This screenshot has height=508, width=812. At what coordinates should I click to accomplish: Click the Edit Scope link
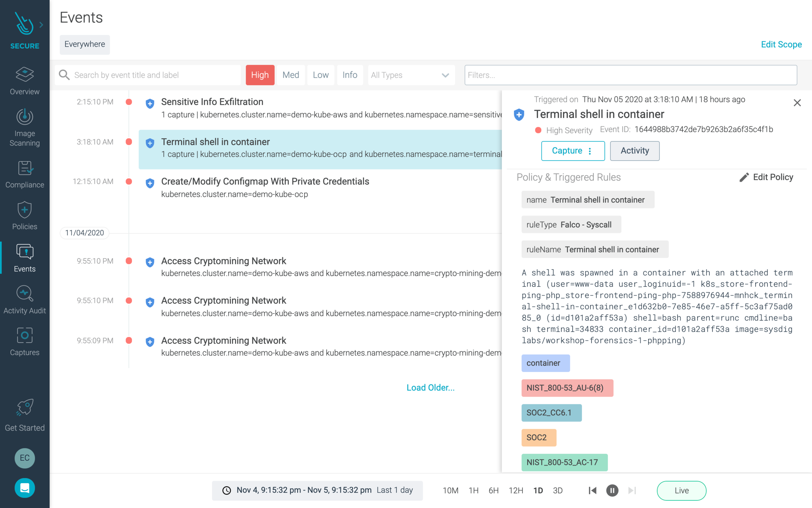coord(781,44)
